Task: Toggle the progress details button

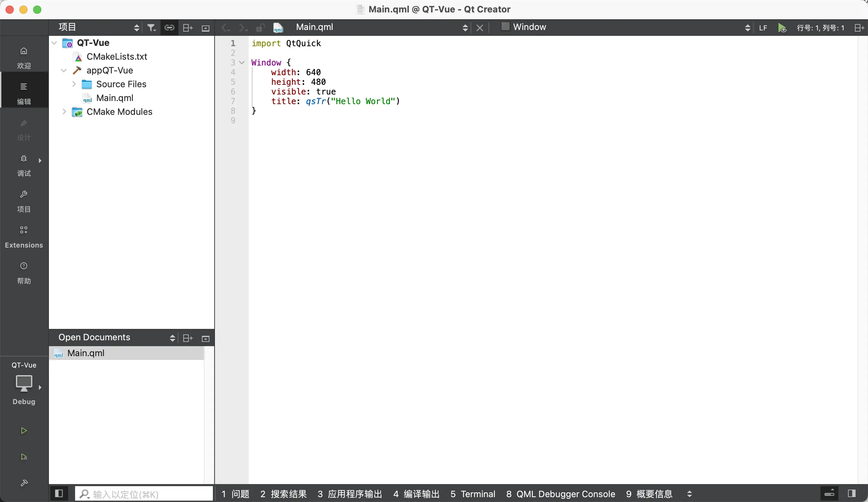Action: tap(829, 493)
